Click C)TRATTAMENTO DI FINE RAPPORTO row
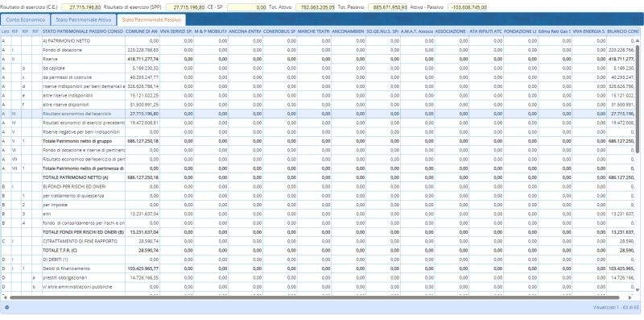Image resolution: width=644 pixels, height=320 pixels. point(318,241)
